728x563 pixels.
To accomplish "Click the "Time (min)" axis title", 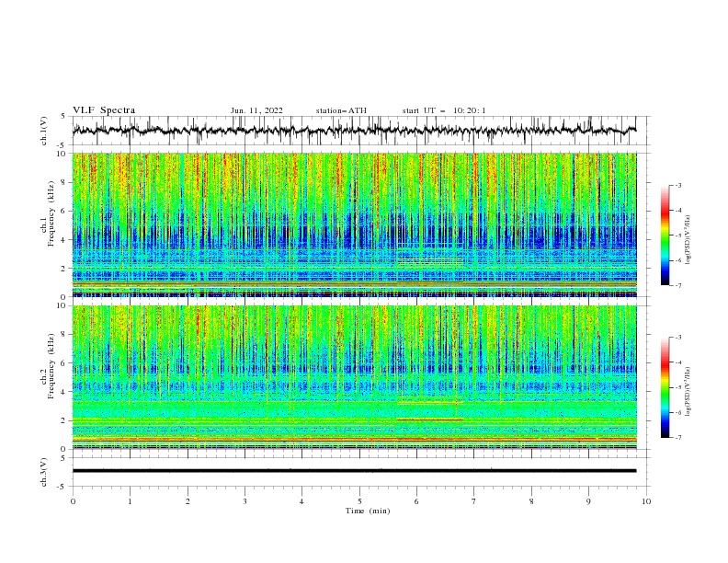I will [368, 511].
